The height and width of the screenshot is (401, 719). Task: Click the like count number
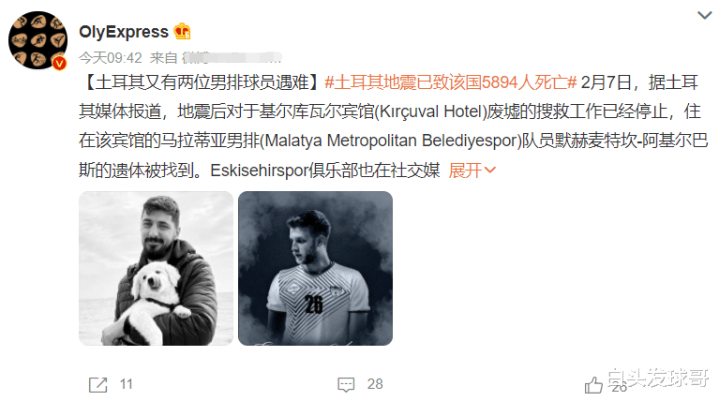(619, 388)
